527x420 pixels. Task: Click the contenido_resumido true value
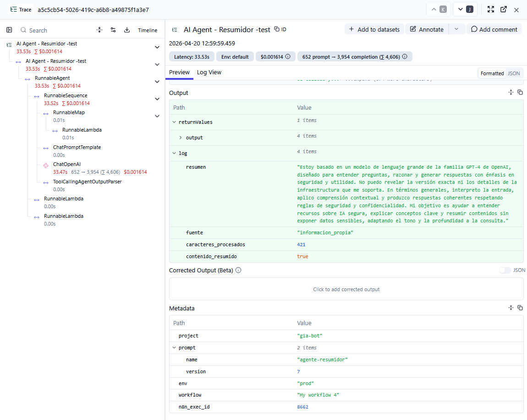coord(302,256)
